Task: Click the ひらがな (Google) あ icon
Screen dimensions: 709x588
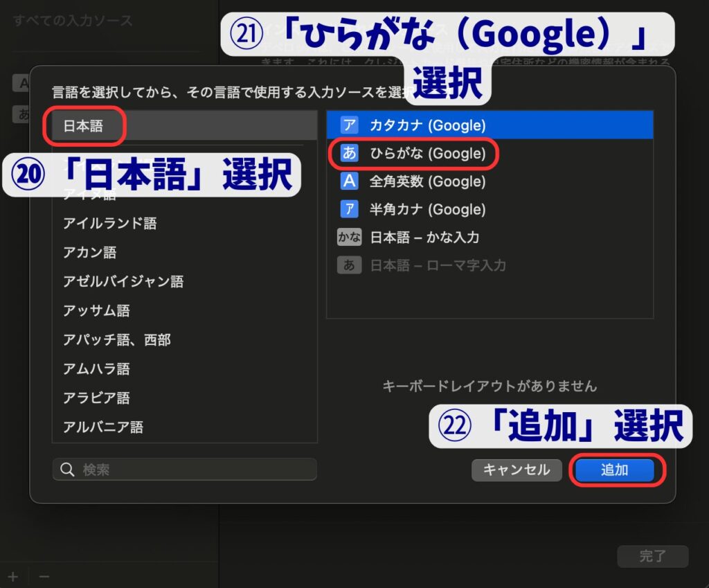Action: coord(349,153)
